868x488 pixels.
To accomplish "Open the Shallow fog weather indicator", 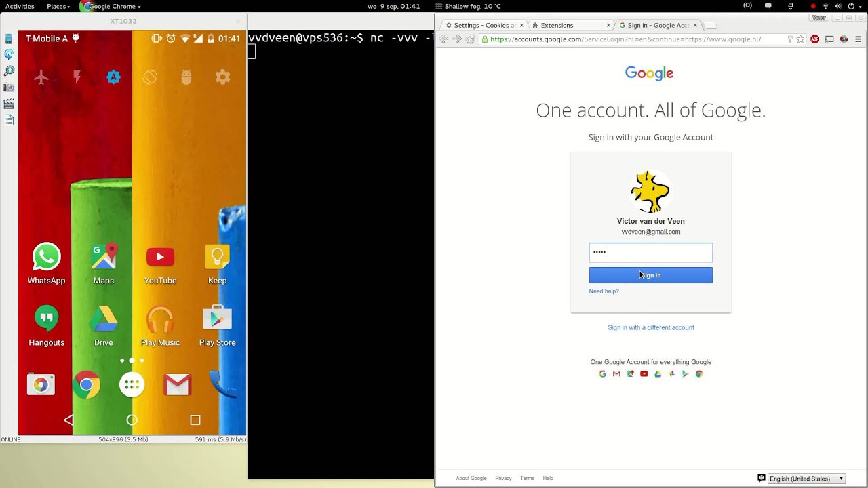I will [468, 6].
